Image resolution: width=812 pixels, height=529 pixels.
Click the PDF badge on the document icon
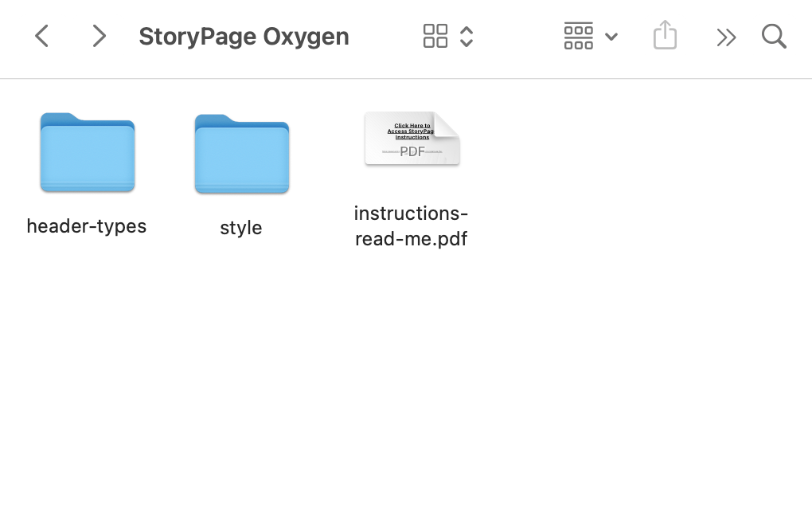412,151
